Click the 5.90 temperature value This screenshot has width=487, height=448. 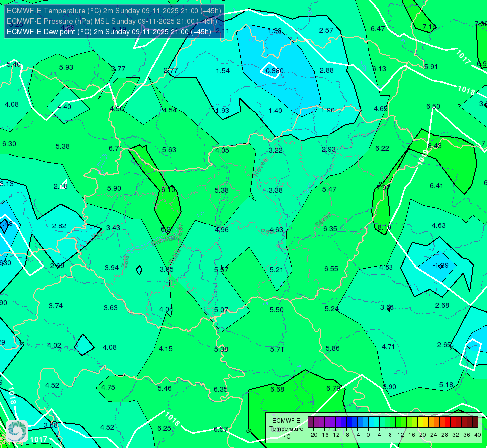tap(114, 188)
